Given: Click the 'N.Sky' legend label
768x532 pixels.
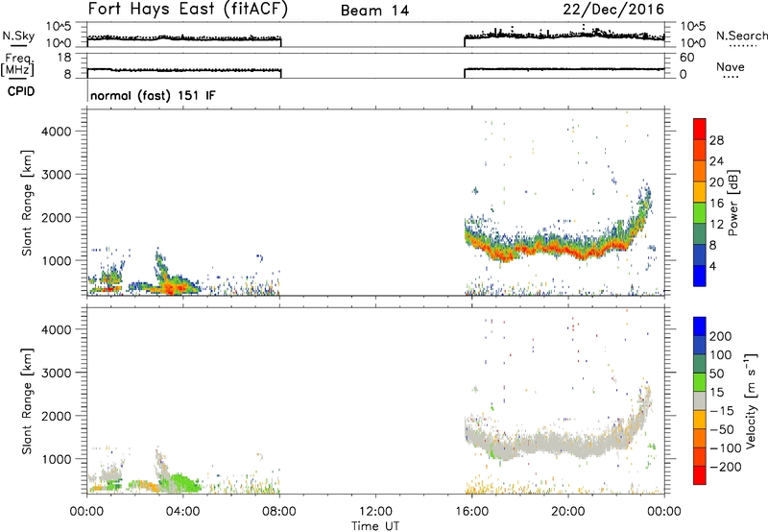Looking at the screenshot, I should tap(18, 36).
